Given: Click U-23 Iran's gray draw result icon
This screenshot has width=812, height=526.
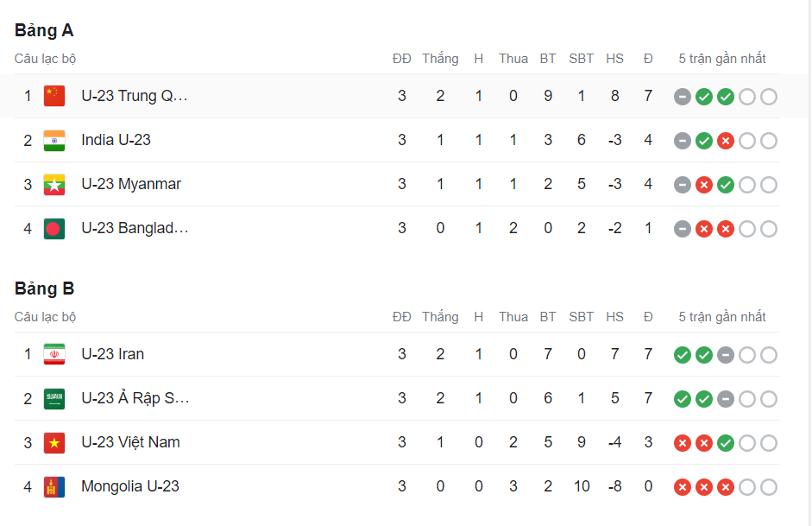Looking at the screenshot, I should coord(726,355).
